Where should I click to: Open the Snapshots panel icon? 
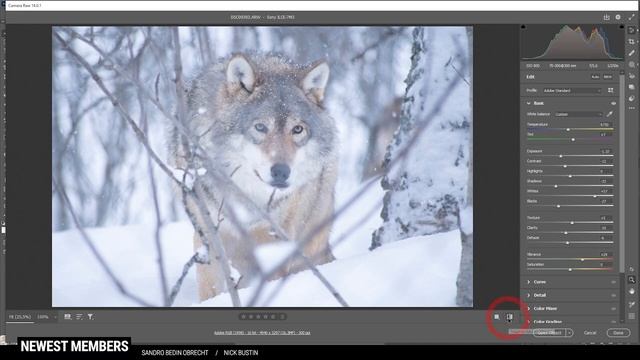click(x=632, y=87)
